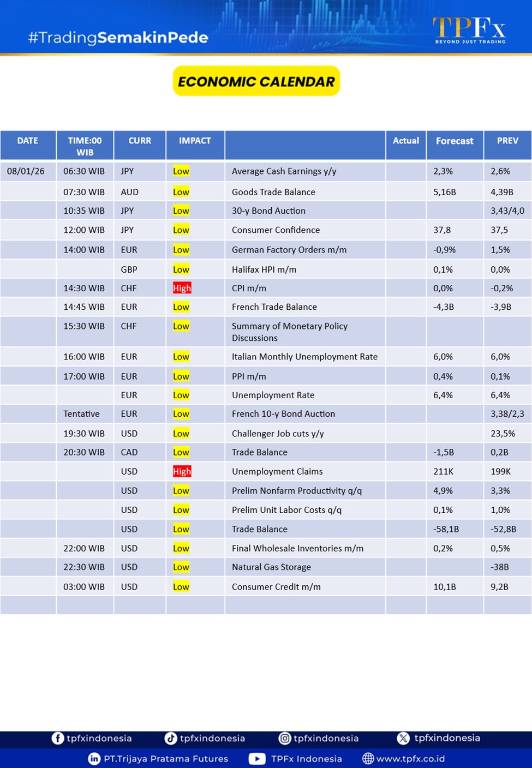Viewport: 532px width, 768px height.
Task: Click the globe website icon
Action: coord(368,759)
